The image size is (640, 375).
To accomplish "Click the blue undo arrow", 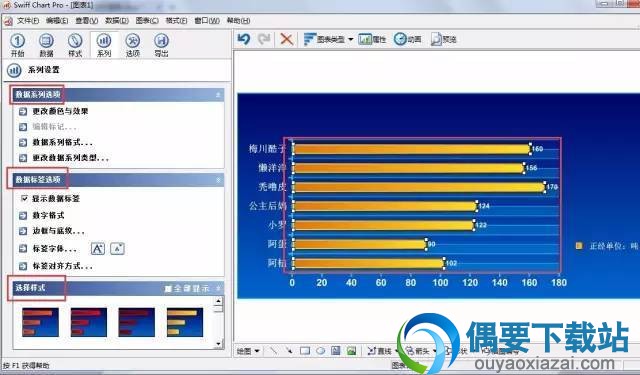I will pyautogui.click(x=244, y=39).
